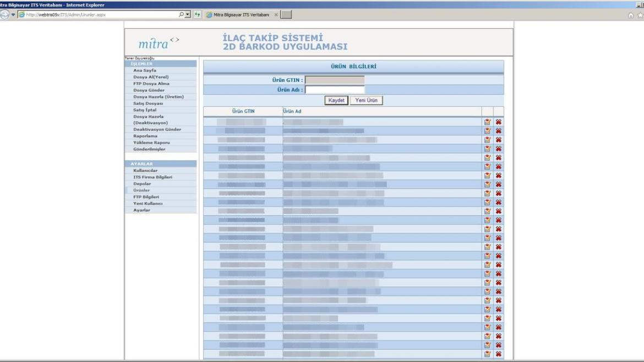This screenshot has width=644, height=362.
Task: Open Yükleme Raporu from the sidebar
Action: point(151,142)
